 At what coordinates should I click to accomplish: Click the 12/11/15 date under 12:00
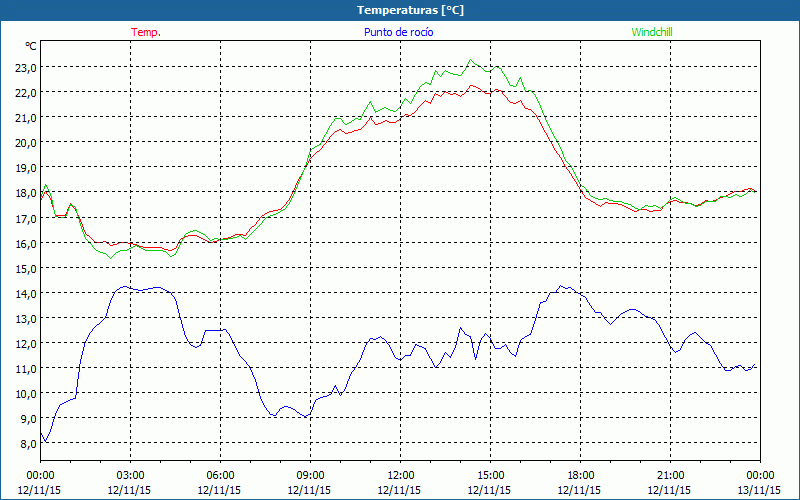[x=399, y=490]
